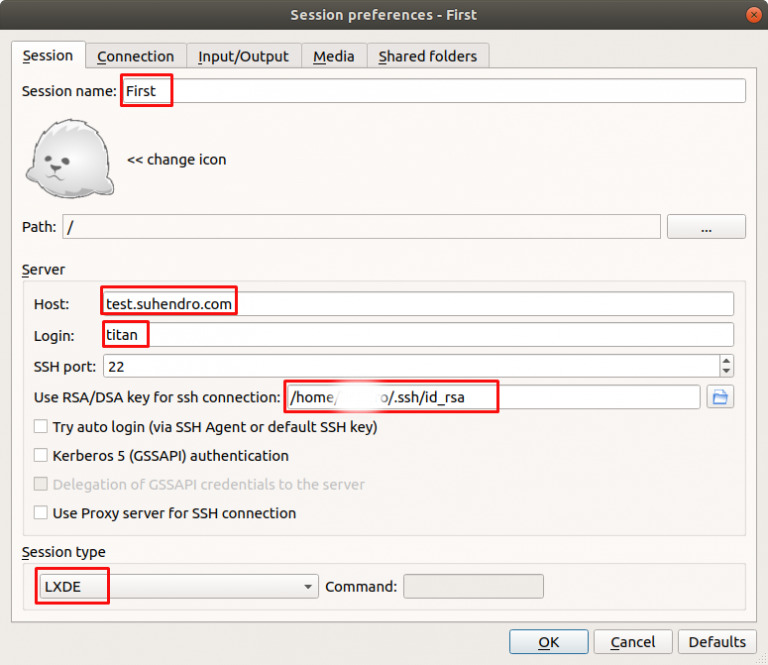Image resolution: width=768 pixels, height=665 pixels.
Task: Click the seal session icon image
Action: (x=68, y=160)
